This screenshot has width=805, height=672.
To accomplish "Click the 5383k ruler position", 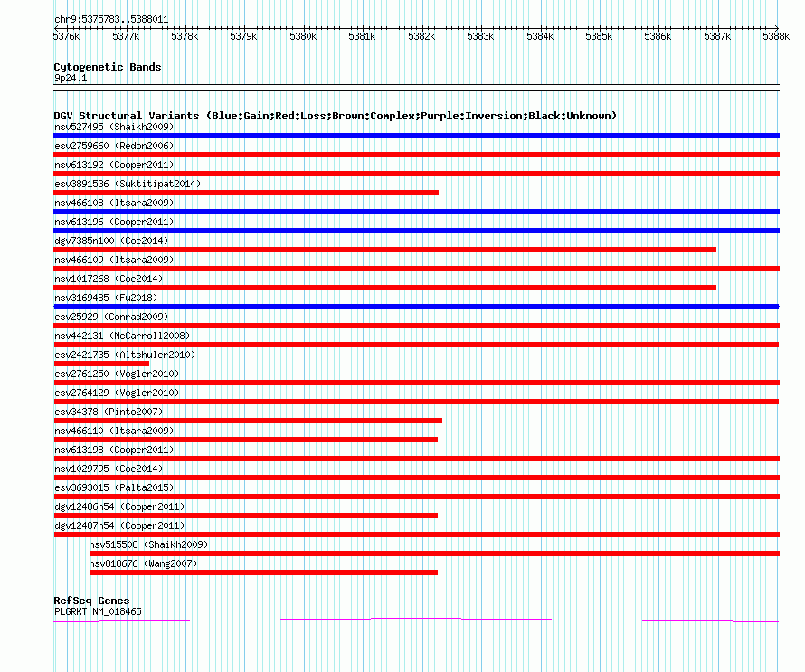I will click(480, 36).
